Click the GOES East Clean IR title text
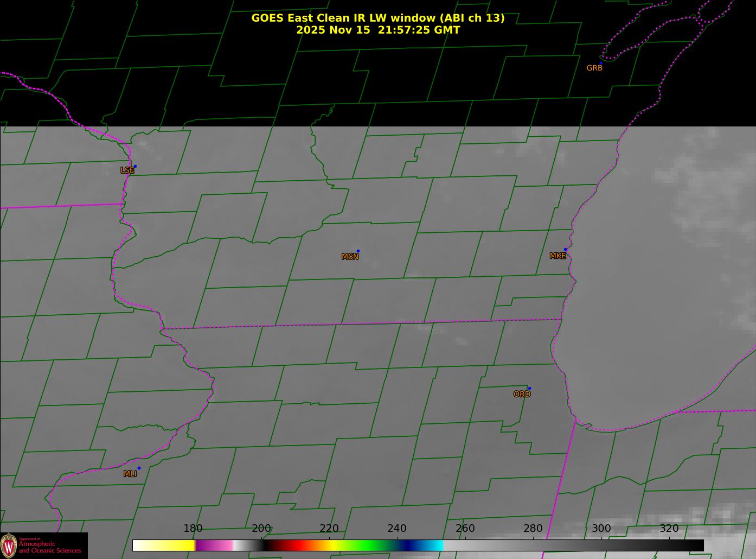This screenshot has height=559, width=756. click(377, 18)
